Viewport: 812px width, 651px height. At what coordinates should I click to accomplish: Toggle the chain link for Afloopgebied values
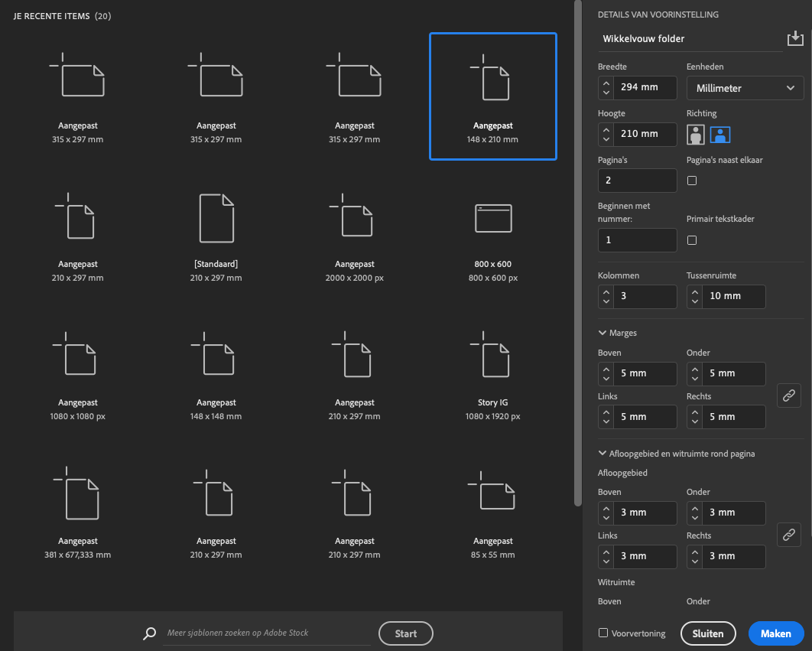(x=789, y=535)
